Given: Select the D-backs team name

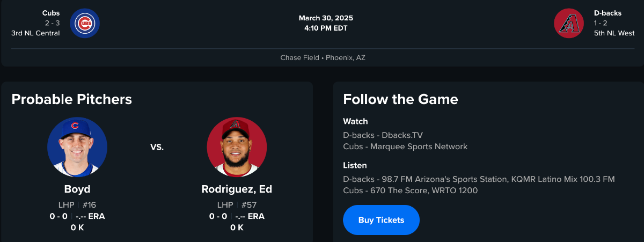Looking at the screenshot, I should [608, 13].
